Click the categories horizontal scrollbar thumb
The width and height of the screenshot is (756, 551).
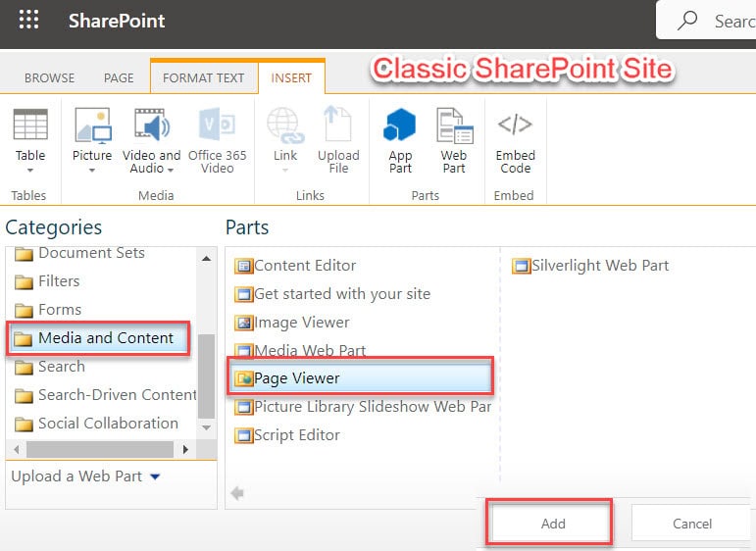click(x=100, y=450)
